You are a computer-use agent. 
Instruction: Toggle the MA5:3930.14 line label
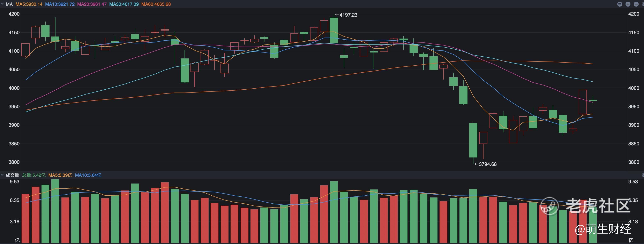click(x=29, y=4)
